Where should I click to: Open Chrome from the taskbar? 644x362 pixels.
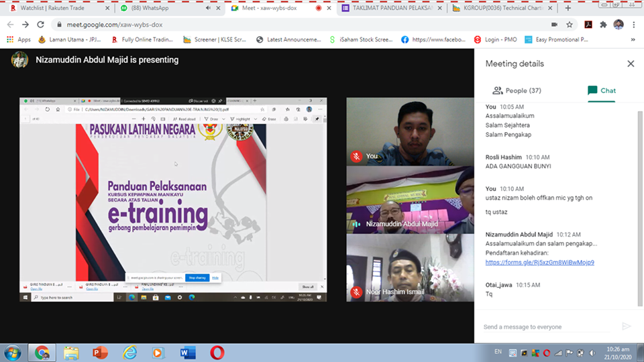(42, 353)
